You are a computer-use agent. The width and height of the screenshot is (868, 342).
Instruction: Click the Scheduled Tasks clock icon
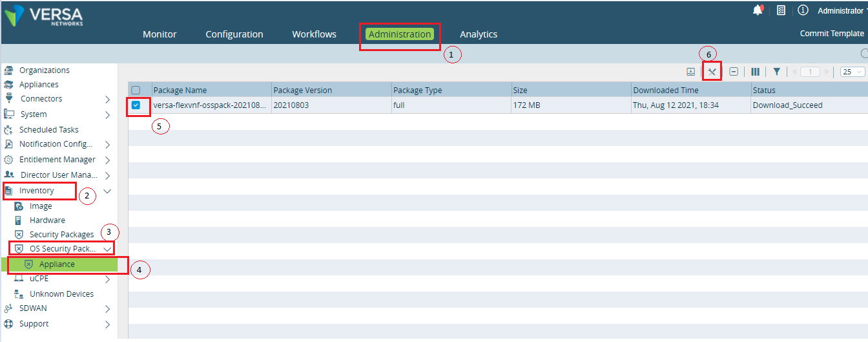pos(8,129)
